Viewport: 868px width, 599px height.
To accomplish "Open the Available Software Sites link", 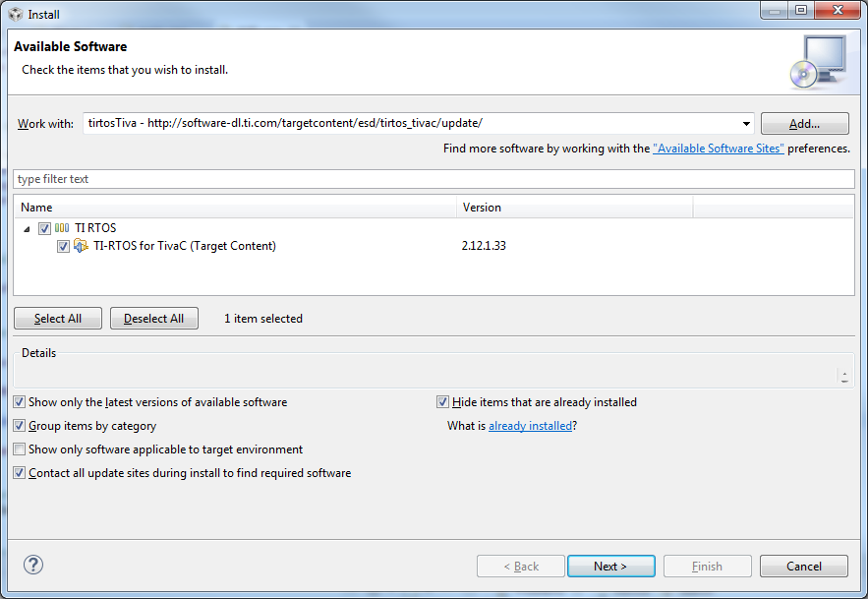I will tap(718, 149).
